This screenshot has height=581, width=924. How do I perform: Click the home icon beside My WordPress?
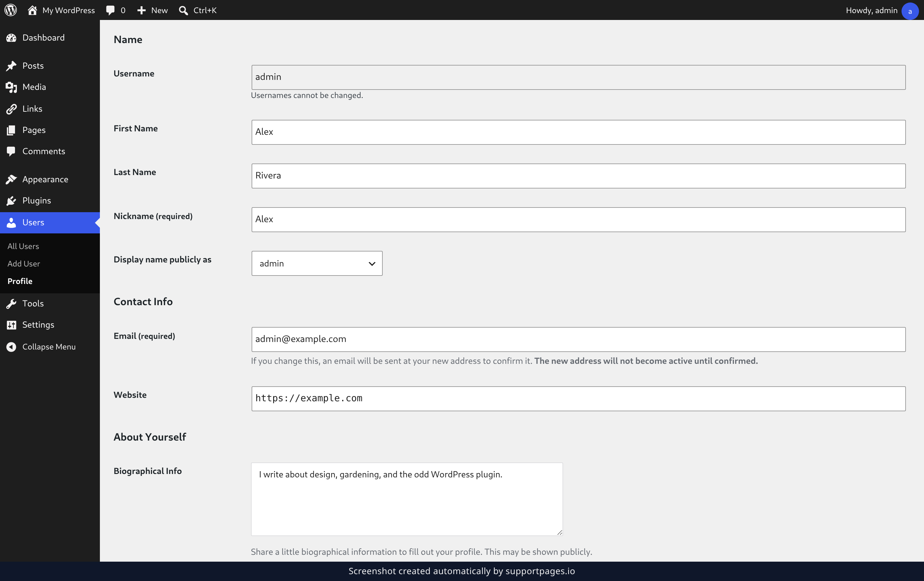[x=32, y=10]
